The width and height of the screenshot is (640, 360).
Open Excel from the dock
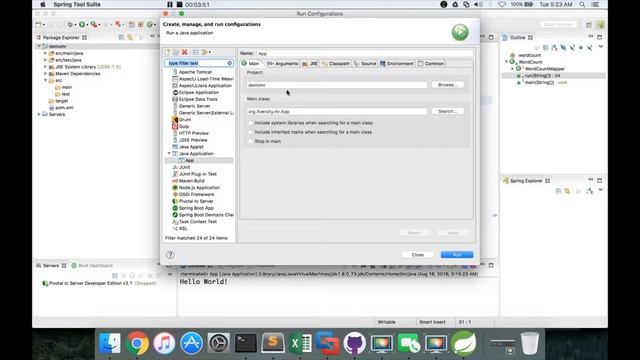(x=300, y=343)
